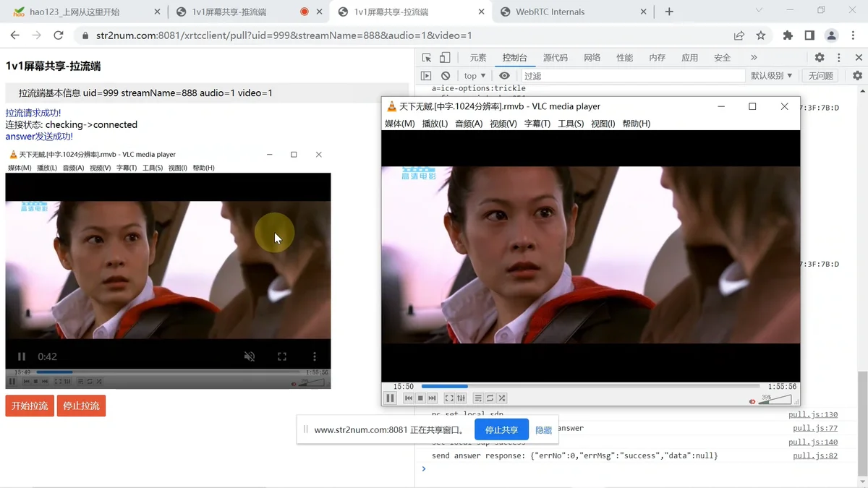
Task: Open the 字幕(T) menu in large VLC window
Action: click(537, 124)
